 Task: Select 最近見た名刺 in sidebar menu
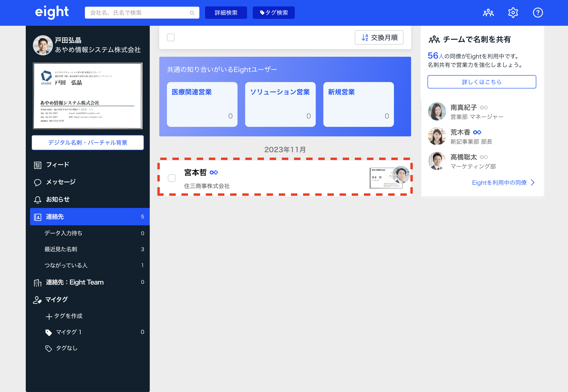pos(61,249)
